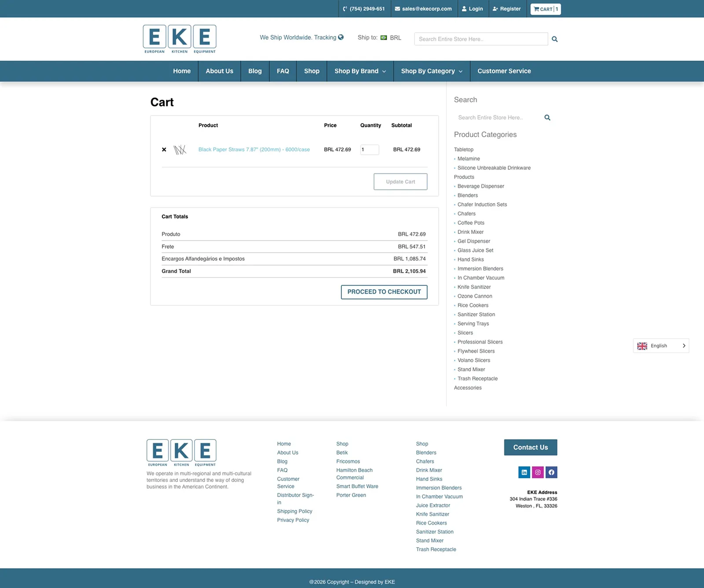Open footer Shipping Policy link
704x588 pixels.
(294, 511)
